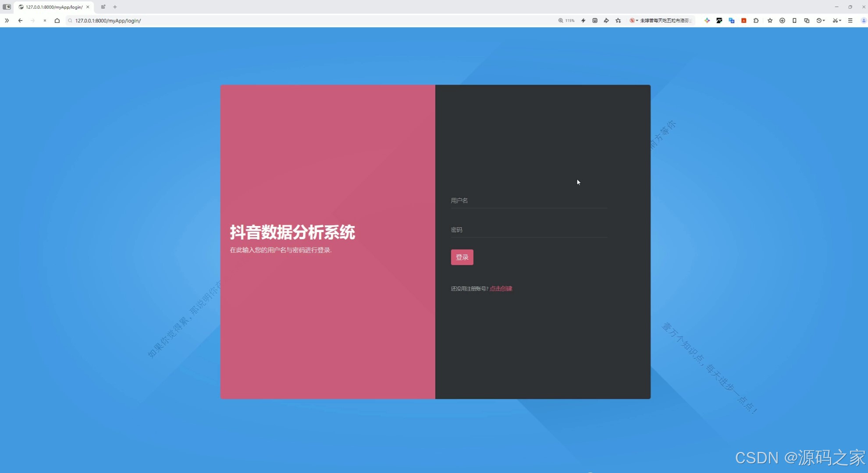Open the downloads icon
Image resolution: width=868 pixels, height=473 pixels.
tap(782, 21)
